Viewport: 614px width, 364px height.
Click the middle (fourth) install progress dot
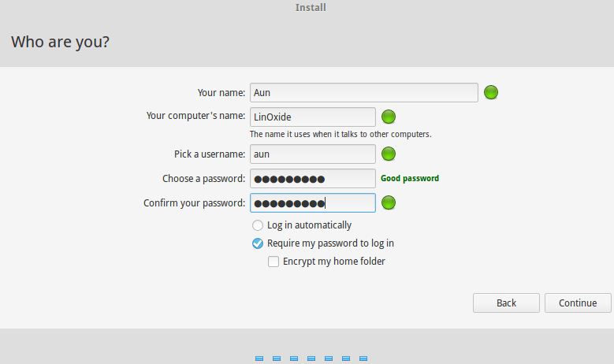(x=311, y=358)
